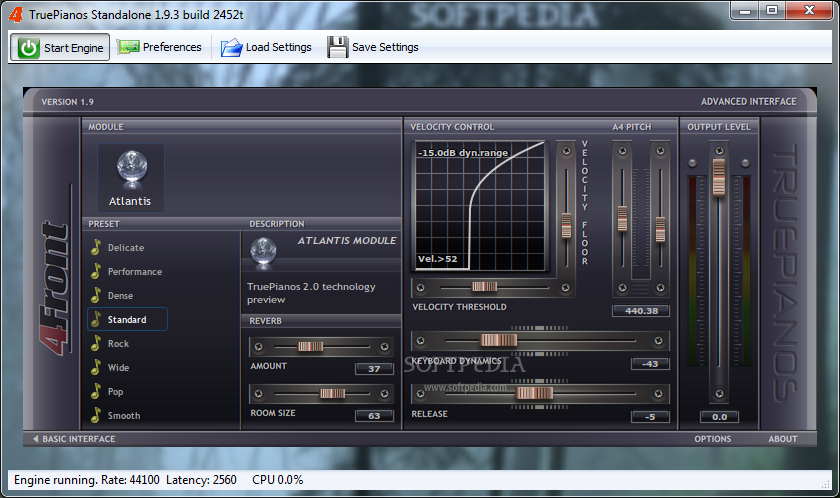The width and height of the screenshot is (840, 498).
Task: Maximize the TruePianos window
Action: coord(772,10)
